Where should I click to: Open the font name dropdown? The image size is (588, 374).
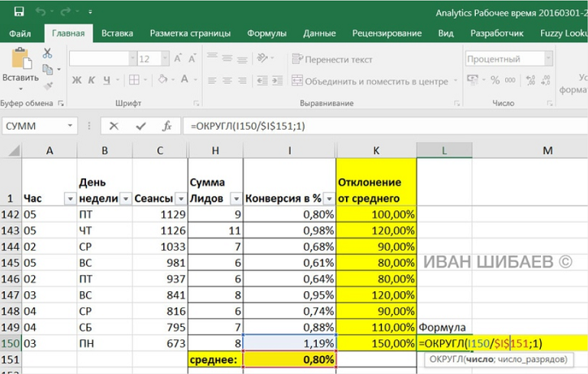pyautogui.click(x=132, y=58)
